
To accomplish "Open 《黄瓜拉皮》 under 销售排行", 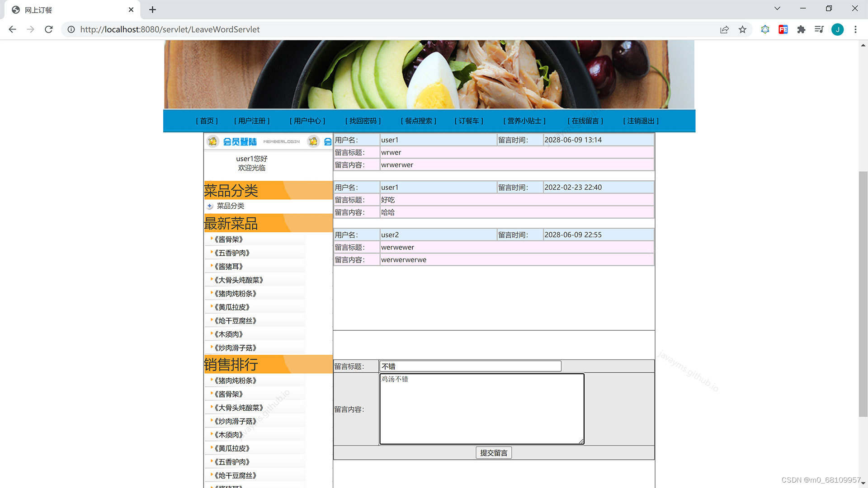I will pyautogui.click(x=232, y=449).
